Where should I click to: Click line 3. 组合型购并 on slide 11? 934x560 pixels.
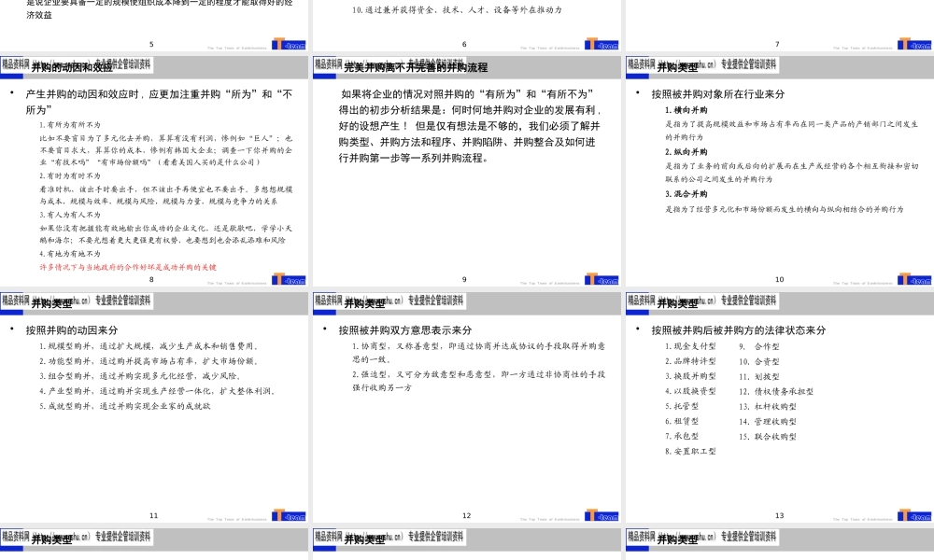coord(140,376)
